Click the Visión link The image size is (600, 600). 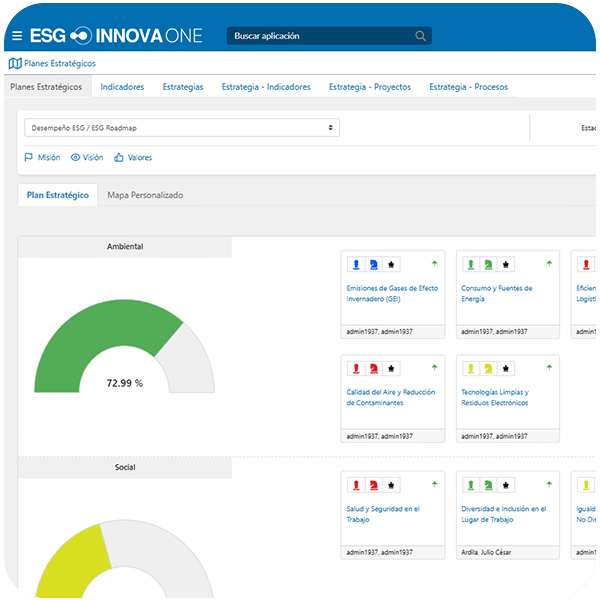coord(93,157)
